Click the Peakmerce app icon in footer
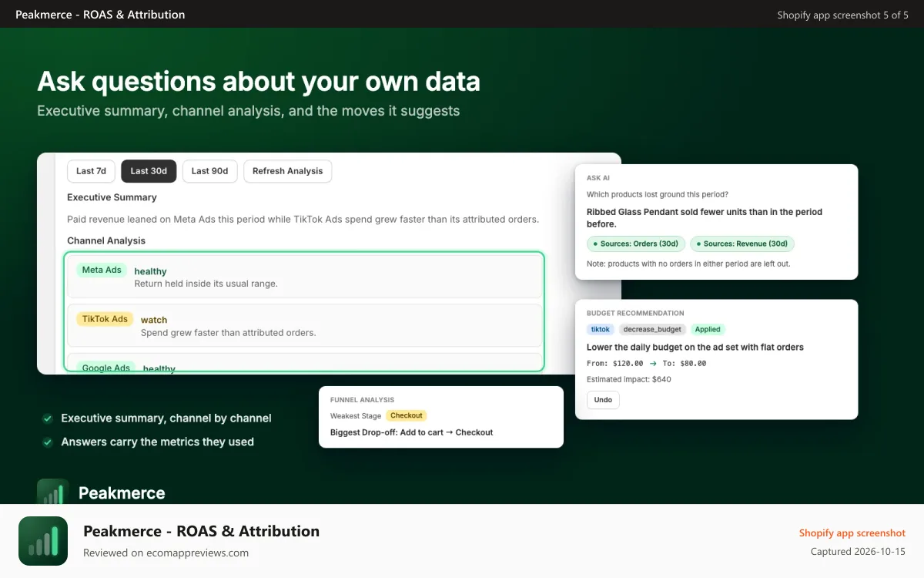924x578 pixels. coord(43,541)
